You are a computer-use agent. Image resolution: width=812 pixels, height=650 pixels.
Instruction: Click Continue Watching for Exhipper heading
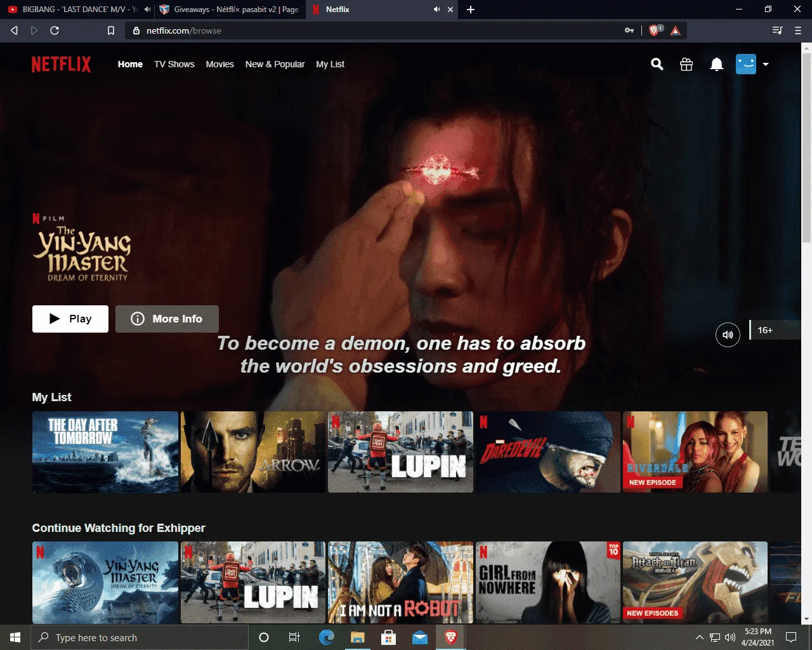pyautogui.click(x=119, y=528)
